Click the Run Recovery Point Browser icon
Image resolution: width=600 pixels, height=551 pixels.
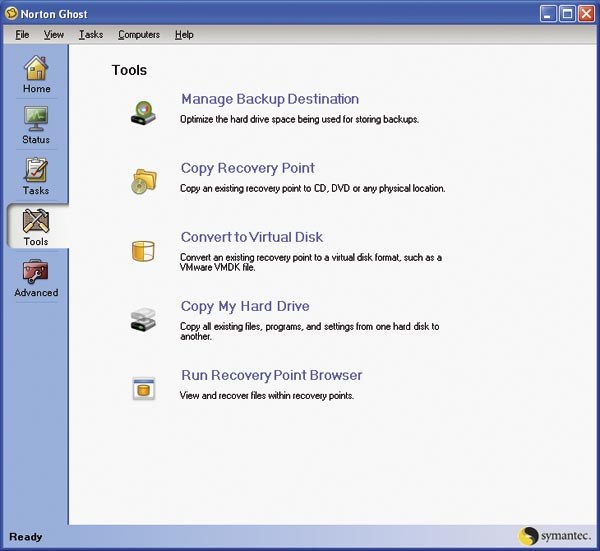click(x=143, y=388)
